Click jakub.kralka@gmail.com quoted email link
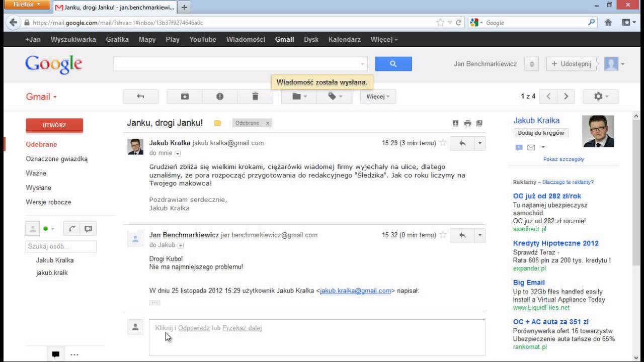Viewport: 644px width, 362px height. point(355,291)
